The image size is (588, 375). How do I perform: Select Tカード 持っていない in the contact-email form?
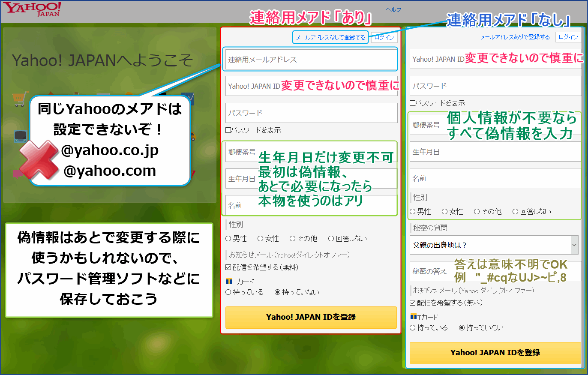pyautogui.click(x=278, y=292)
